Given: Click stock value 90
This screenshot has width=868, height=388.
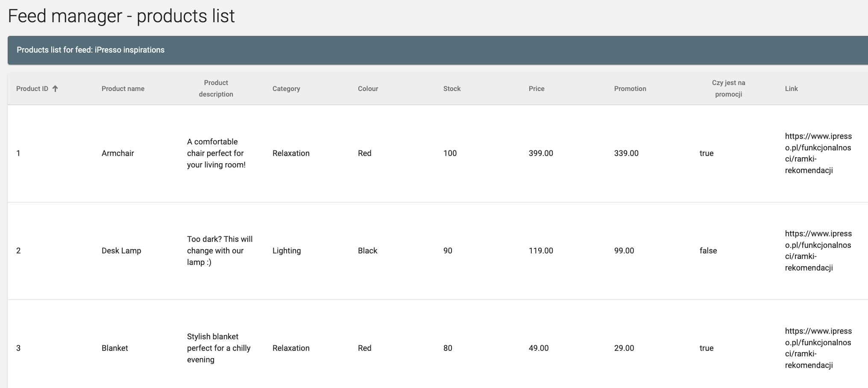Looking at the screenshot, I should 448,250.
